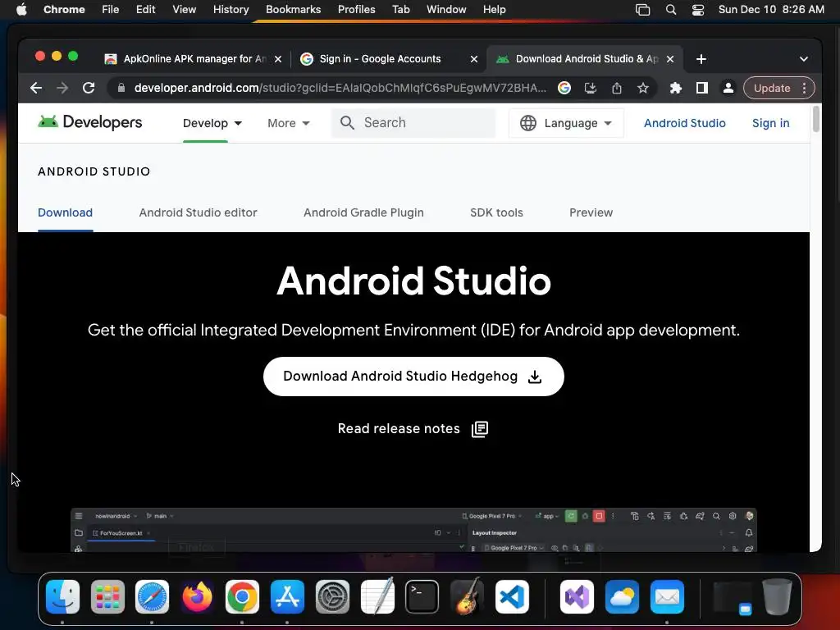Viewport: 840px width, 630px height.
Task: Open Chrome three-dot menu
Action: tap(804, 88)
